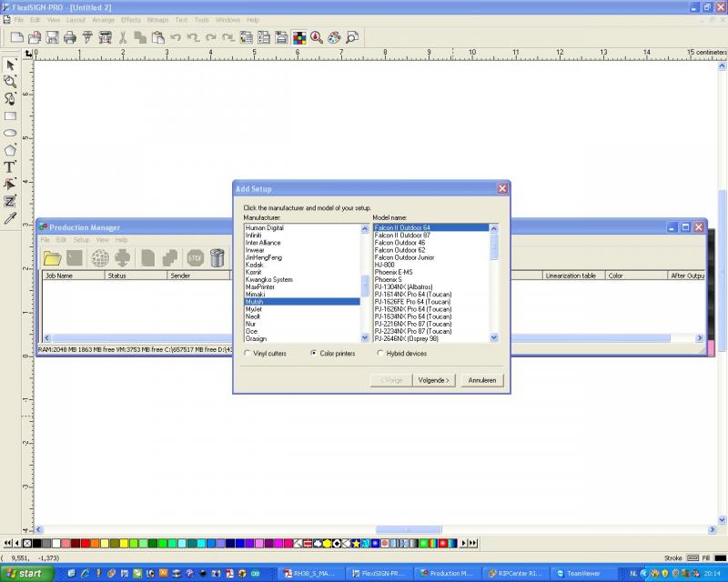This screenshot has height=582, width=728.
Task: Select the Hybrid devices radio button
Action: point(380,353)
